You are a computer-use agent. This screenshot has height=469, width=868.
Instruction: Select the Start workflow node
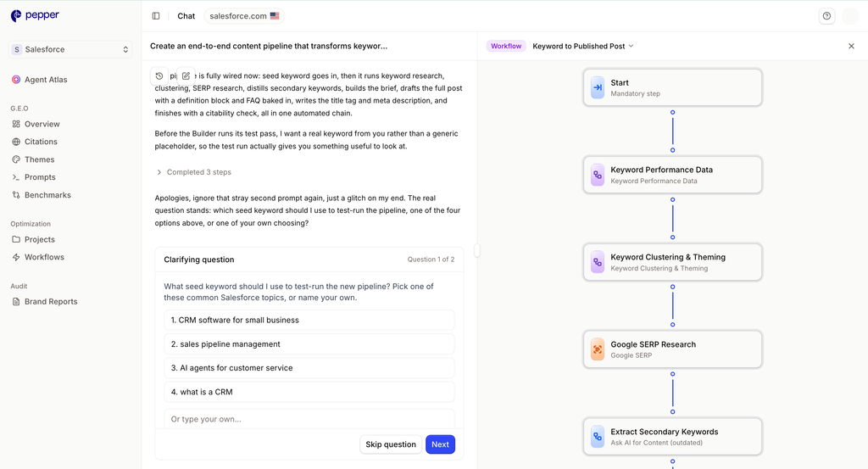(672, 87)
